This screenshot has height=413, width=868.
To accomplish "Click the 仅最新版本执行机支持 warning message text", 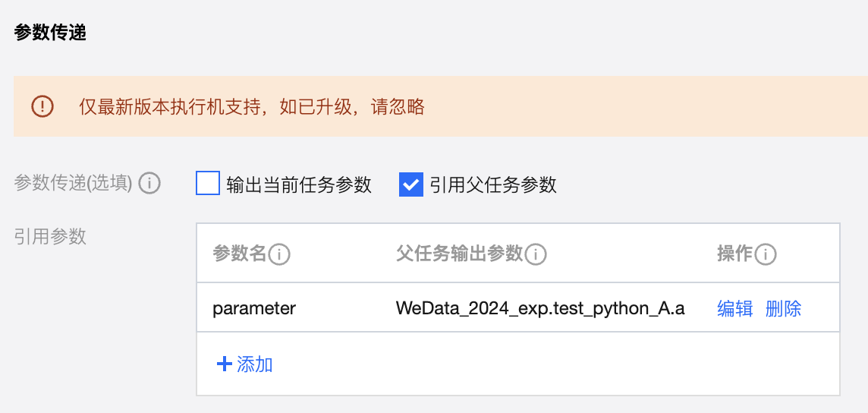I will (x=252, y=106).
